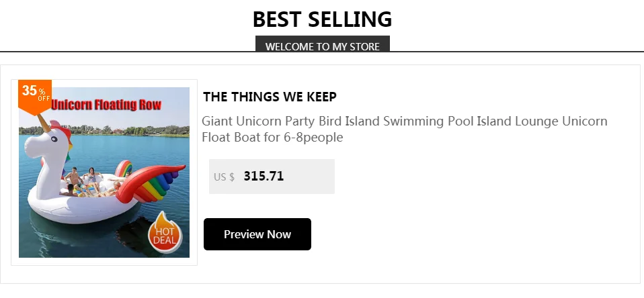Select THE THINGS WE KEEP store name
644x298 pixels.
coord(270,97)
